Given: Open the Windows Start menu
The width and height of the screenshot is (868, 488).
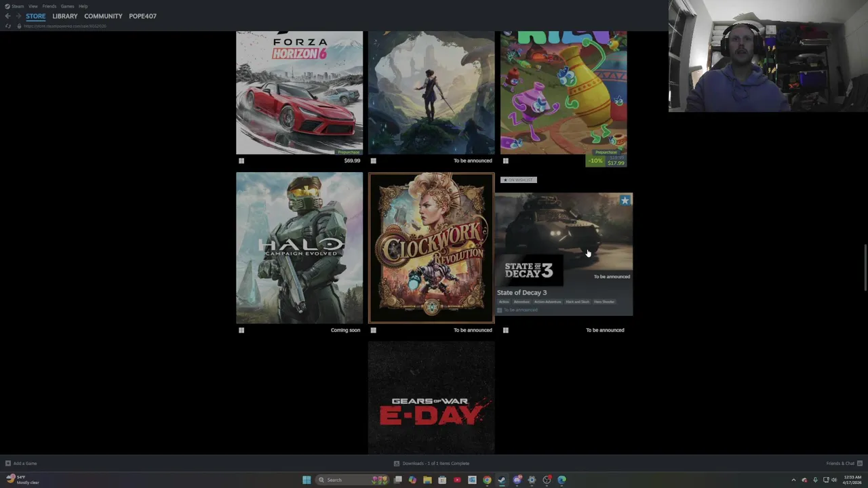Looking at the screenshot, I should click(x=307, y=480).
